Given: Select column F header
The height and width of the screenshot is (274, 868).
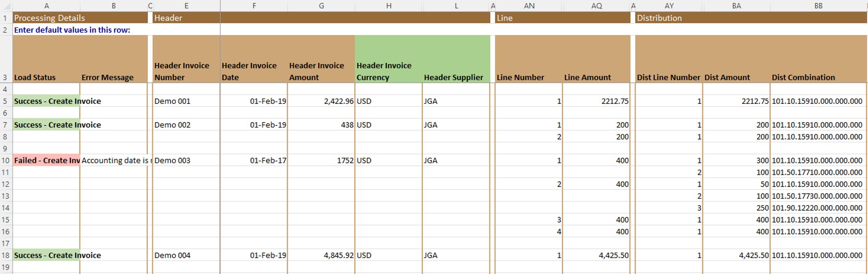Looking at the screenshot, I should [254, 6].
